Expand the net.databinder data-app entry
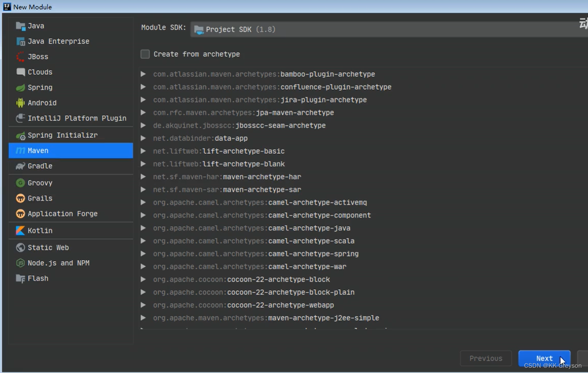 (143, 138)
